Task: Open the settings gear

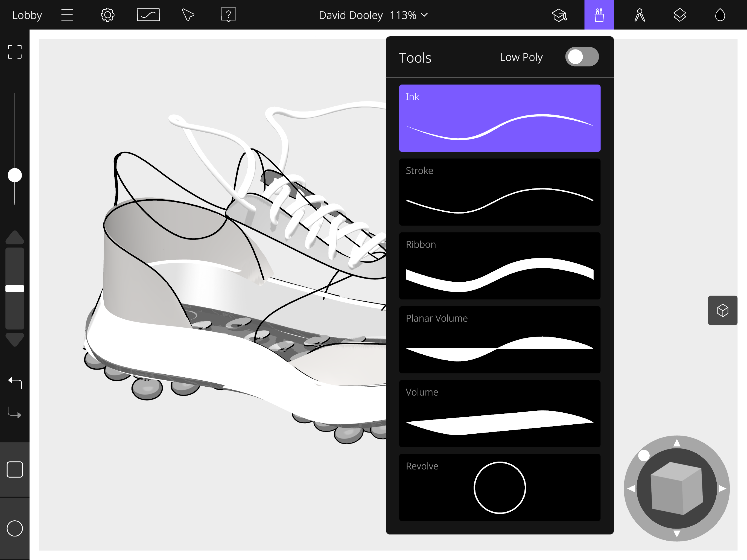Action: coord(107,15)
